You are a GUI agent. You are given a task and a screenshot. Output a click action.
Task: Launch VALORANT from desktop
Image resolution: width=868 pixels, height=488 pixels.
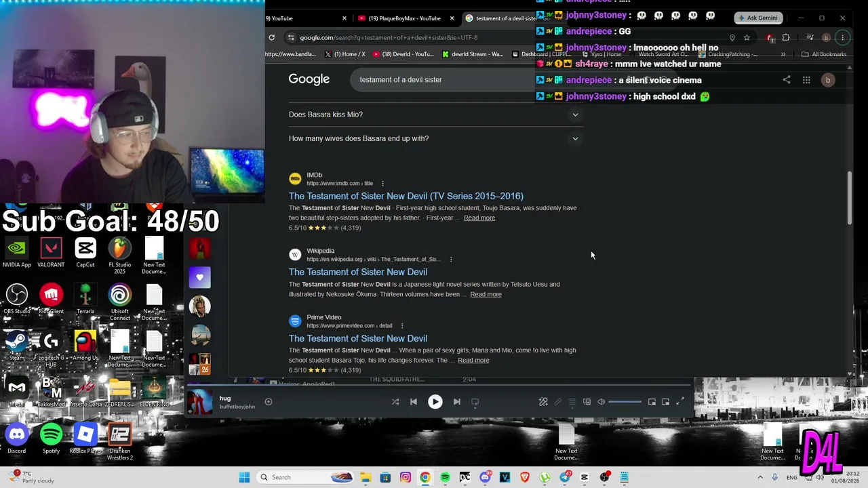(x=51, y=253)
